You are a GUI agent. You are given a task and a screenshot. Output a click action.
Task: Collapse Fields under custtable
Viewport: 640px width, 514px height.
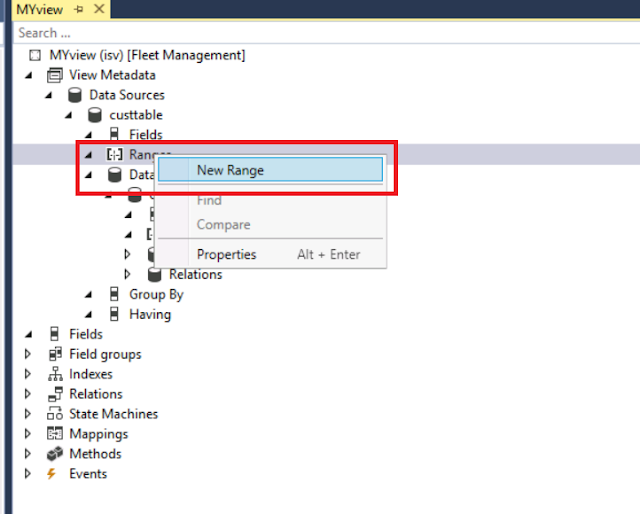[x=89, y=135]
